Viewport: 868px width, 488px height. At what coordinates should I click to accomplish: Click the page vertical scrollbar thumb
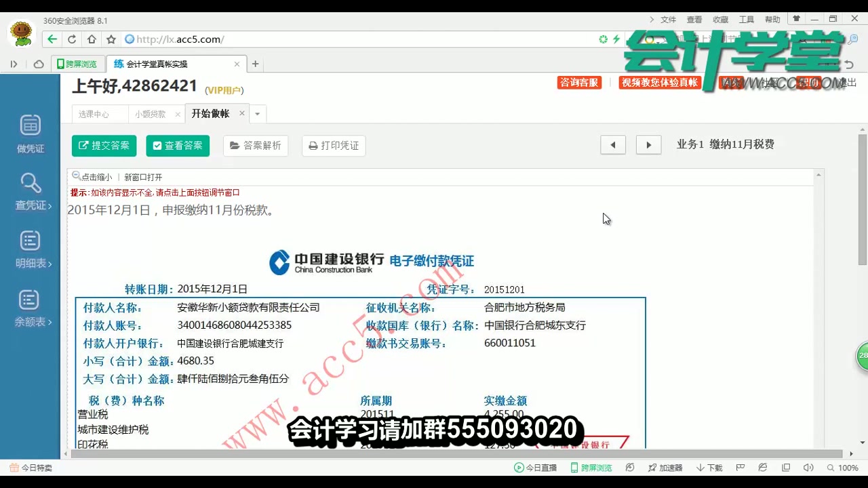click(863, 200)
